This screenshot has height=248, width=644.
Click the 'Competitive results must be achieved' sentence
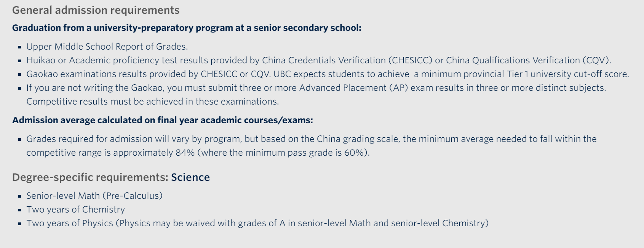click(x=152, y=101)
